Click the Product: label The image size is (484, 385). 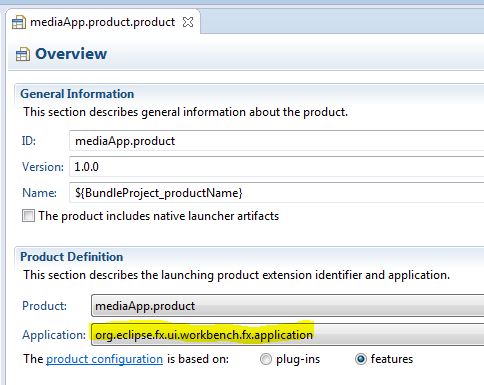pos(44,306)
